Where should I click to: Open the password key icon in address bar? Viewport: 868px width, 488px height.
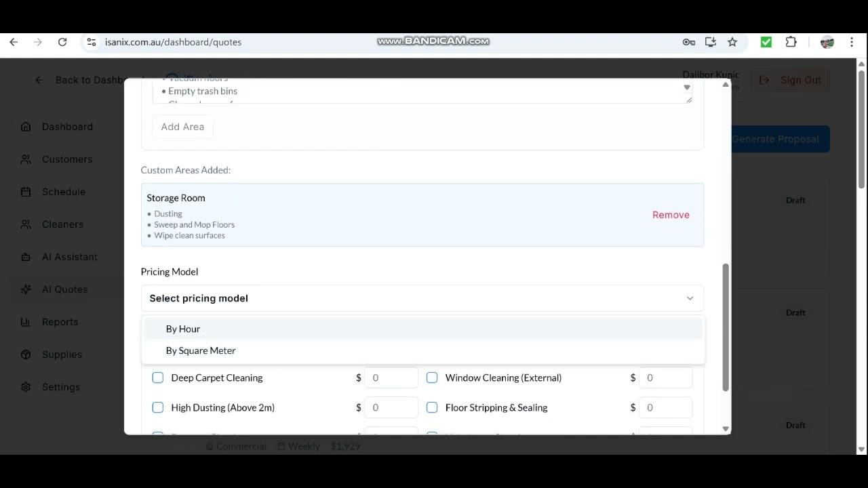click(x=689, y=42)
